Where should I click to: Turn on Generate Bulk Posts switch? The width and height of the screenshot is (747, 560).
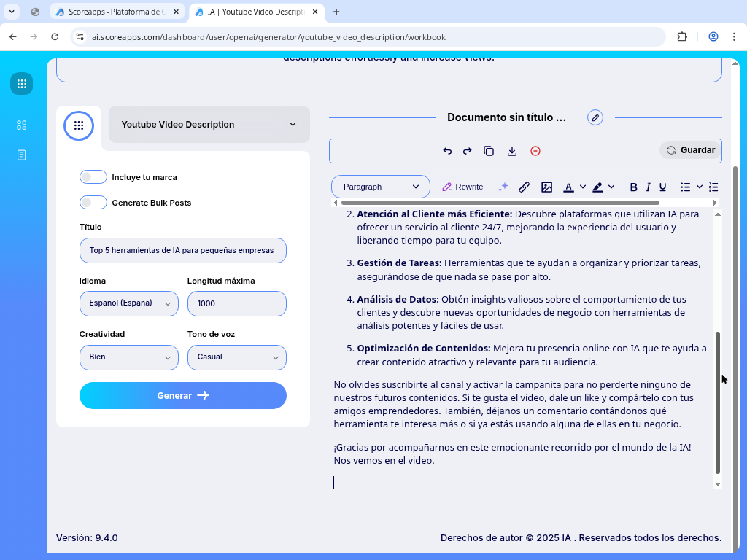(x=93, y=203)
